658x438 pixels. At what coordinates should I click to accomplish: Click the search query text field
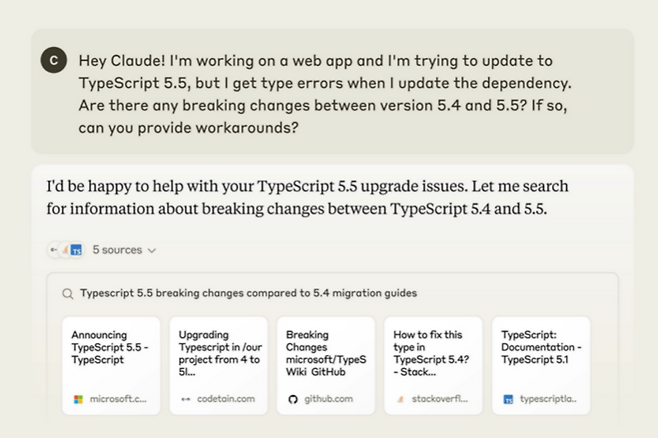(248, 294)
